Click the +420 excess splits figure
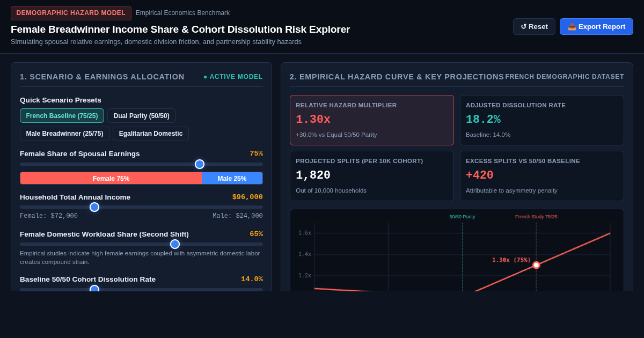 479,175
